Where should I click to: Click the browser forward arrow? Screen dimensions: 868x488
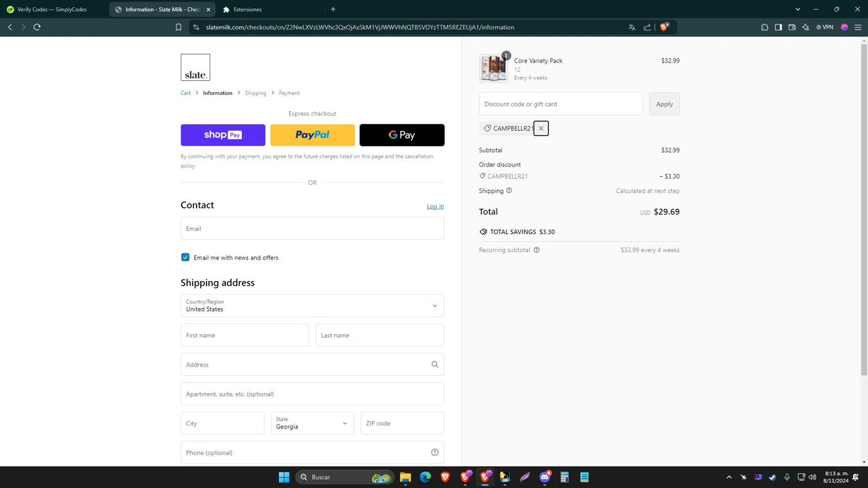(23, 27)
